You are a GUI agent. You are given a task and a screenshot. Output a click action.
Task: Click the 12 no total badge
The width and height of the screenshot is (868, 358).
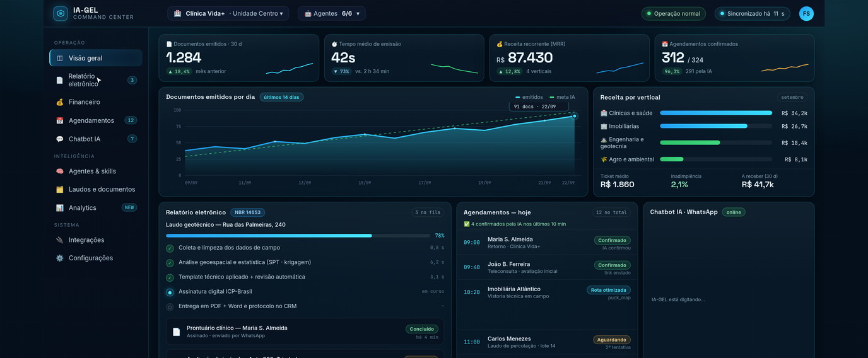click(x=611, y=212)
